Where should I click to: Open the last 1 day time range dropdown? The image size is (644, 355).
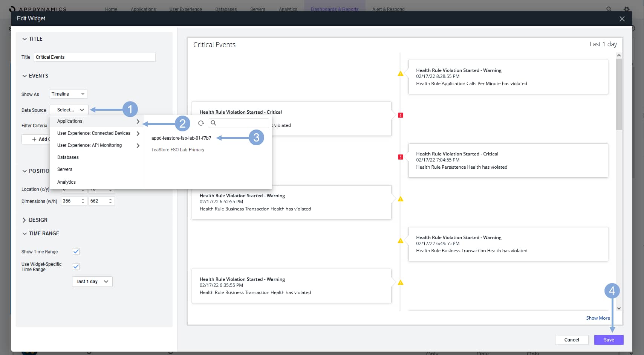tap(93, 282)
